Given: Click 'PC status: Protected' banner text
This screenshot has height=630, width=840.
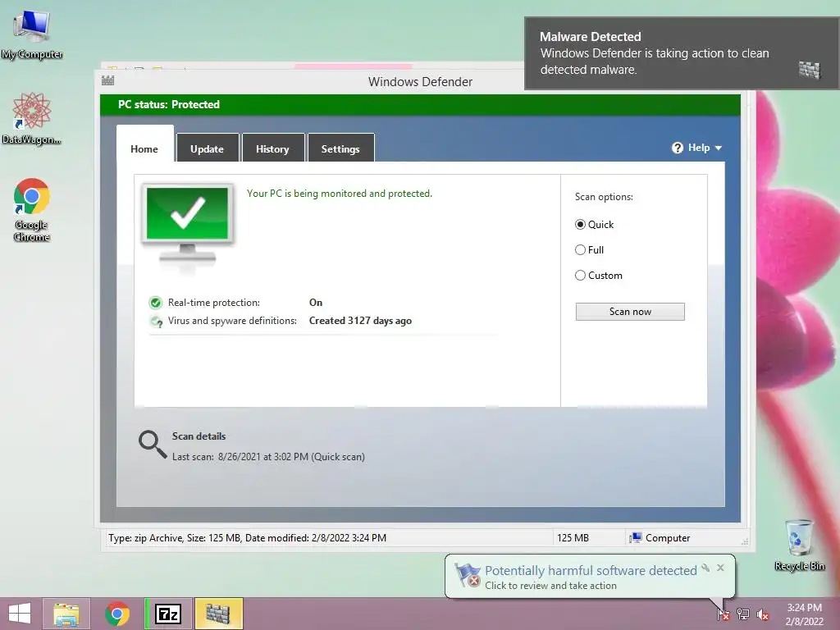Looking at the screenshot, I should coord(169,104).
